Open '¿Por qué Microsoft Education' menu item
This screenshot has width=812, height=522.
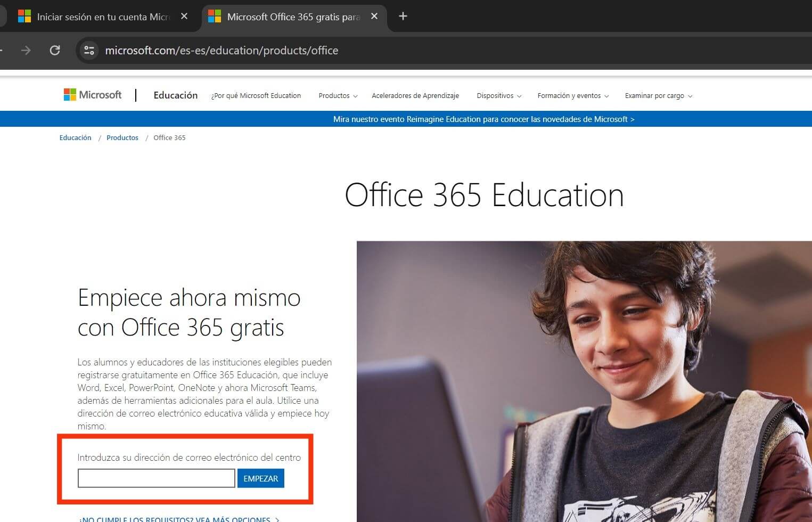256,96
